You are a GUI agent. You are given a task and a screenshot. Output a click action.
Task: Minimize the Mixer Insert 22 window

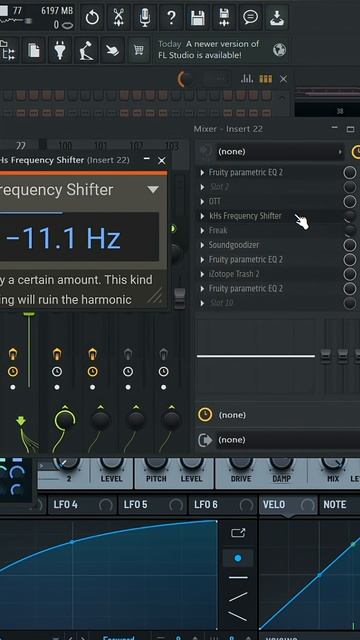point(335,128)
